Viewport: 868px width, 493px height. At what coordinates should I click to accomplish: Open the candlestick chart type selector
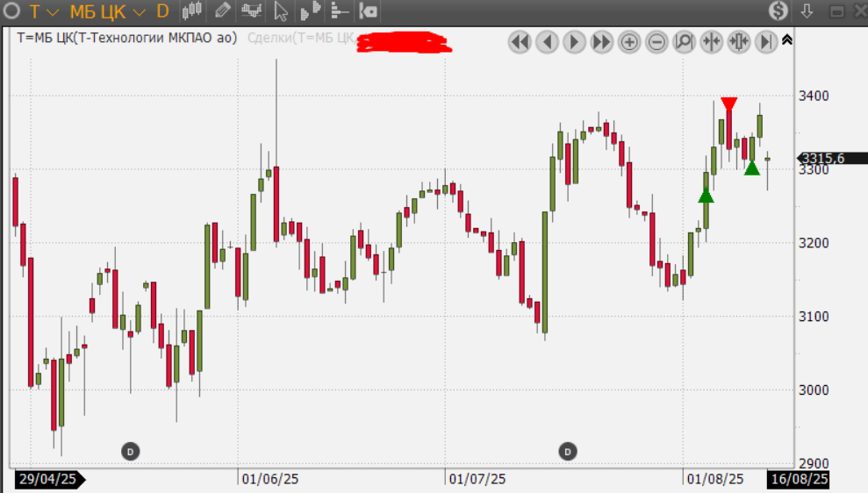pyautogui.click(x=192, y=11)
